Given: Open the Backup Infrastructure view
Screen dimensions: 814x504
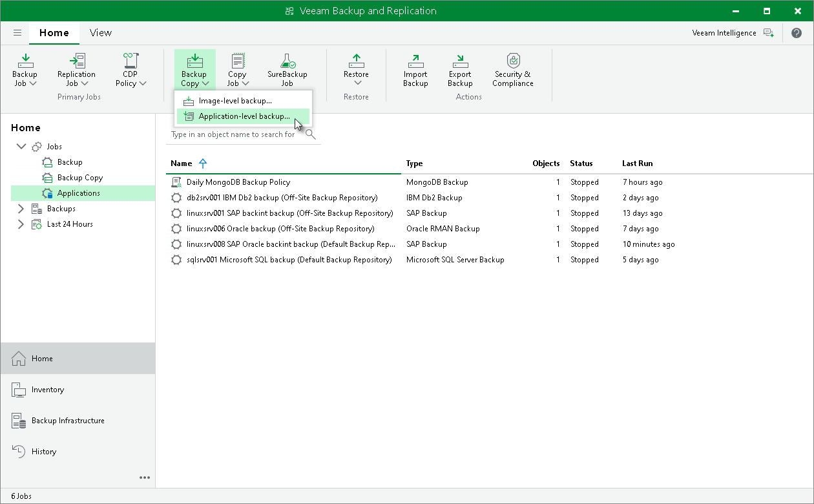Looking at the screenshot, I should tap(68, 421).
